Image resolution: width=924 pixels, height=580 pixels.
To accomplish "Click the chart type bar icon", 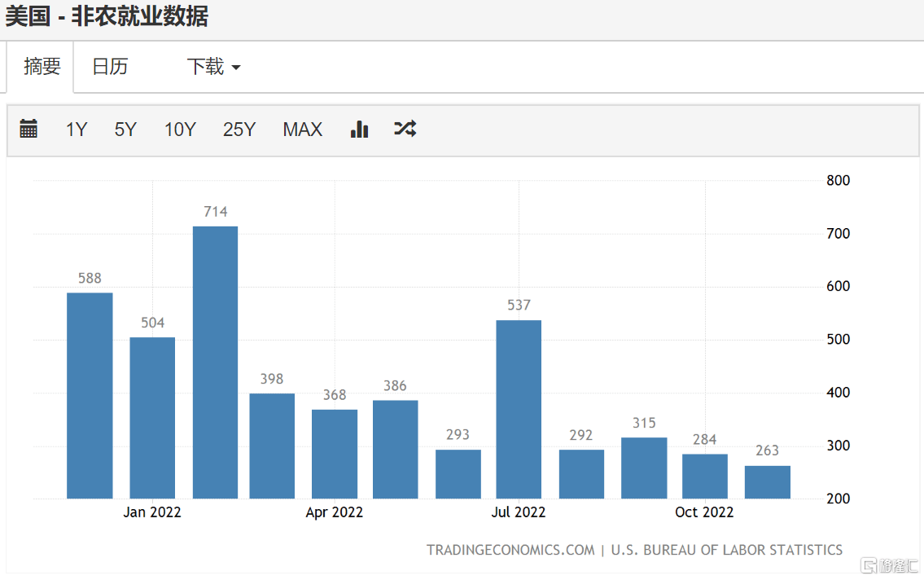I will pos(359,129).
